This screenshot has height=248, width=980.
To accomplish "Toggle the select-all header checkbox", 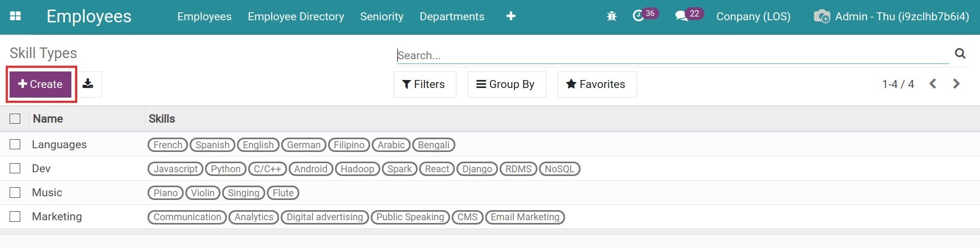I will (x=15, y=119).
